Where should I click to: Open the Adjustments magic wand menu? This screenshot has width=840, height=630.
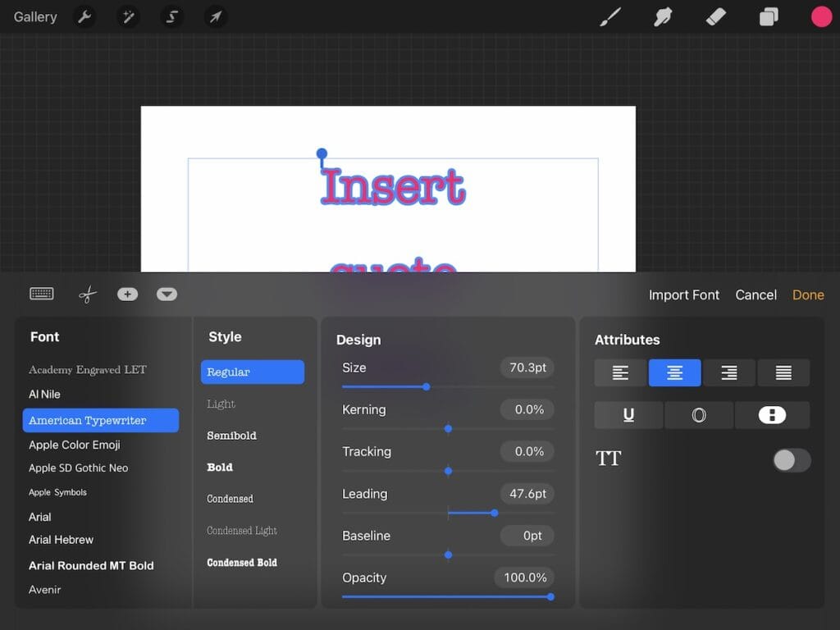coord(128,17)
